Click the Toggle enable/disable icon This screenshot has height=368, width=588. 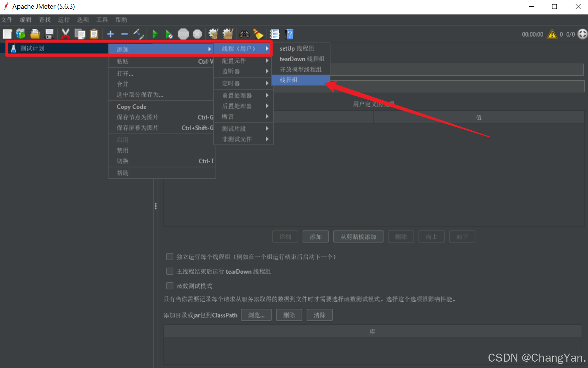coord(138,34)
